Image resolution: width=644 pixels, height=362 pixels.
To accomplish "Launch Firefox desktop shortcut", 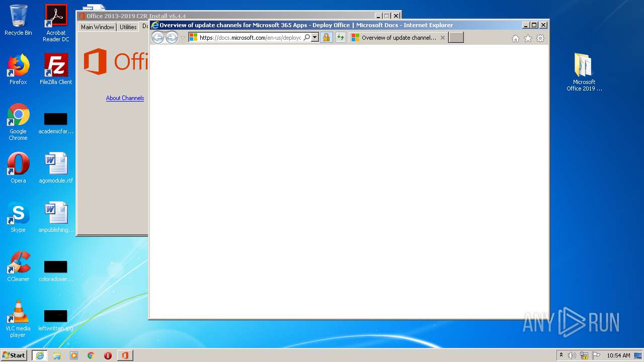I will click(18, 69).
